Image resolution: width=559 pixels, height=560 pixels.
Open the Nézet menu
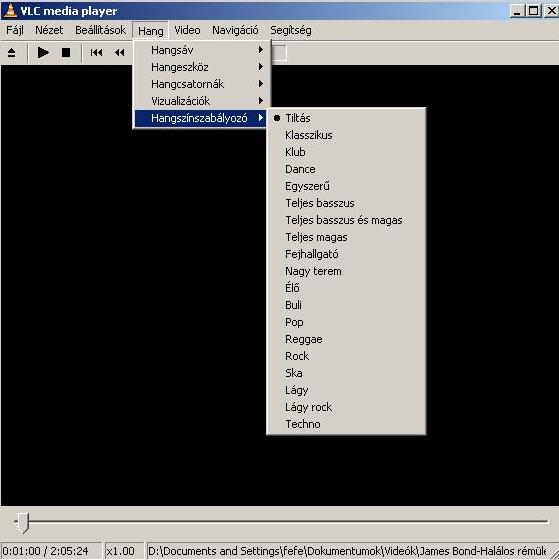point(49,30)
